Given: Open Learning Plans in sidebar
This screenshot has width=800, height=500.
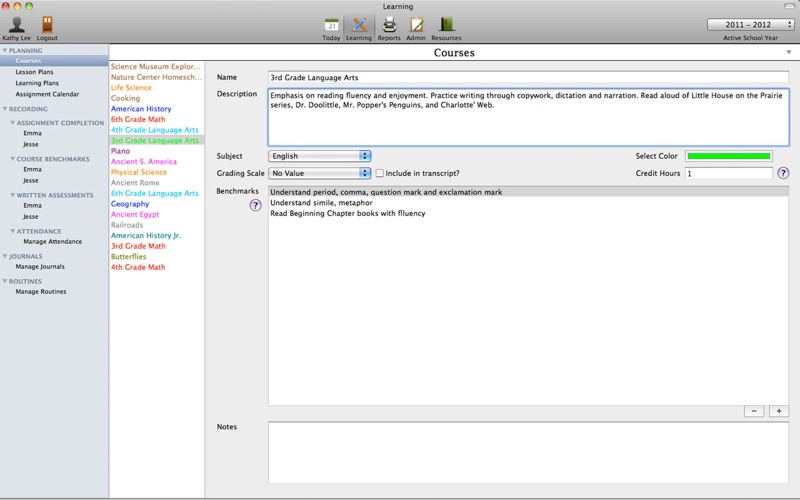Looking at the screenshot, I should point(37,83).
